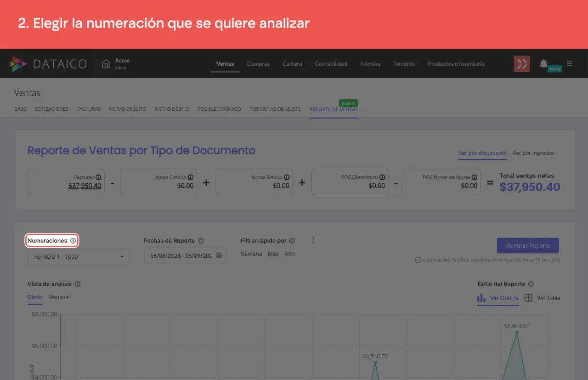Click the Estilo del Reporte info icon
This screenshot has height=380, width=588.
click(x=531, y=284)
